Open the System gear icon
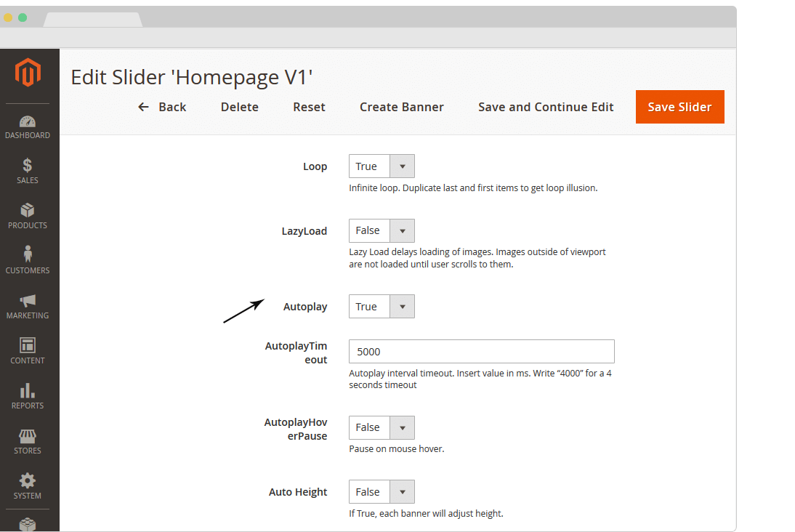795x532 pixels. (x=28, y=481)
